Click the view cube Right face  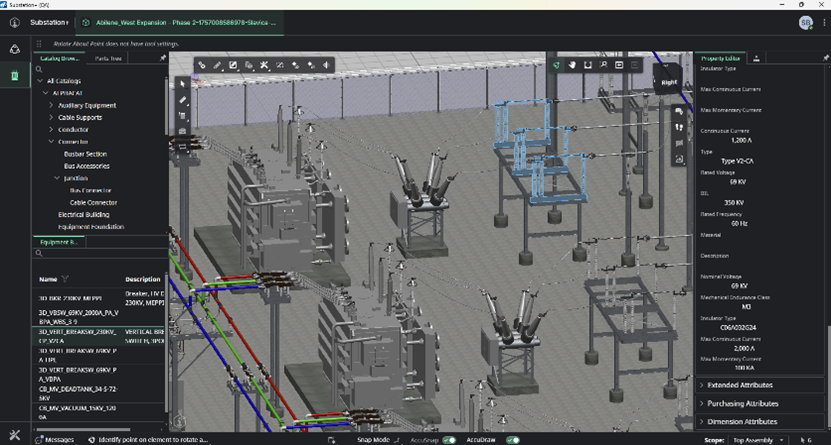[668, 82]
